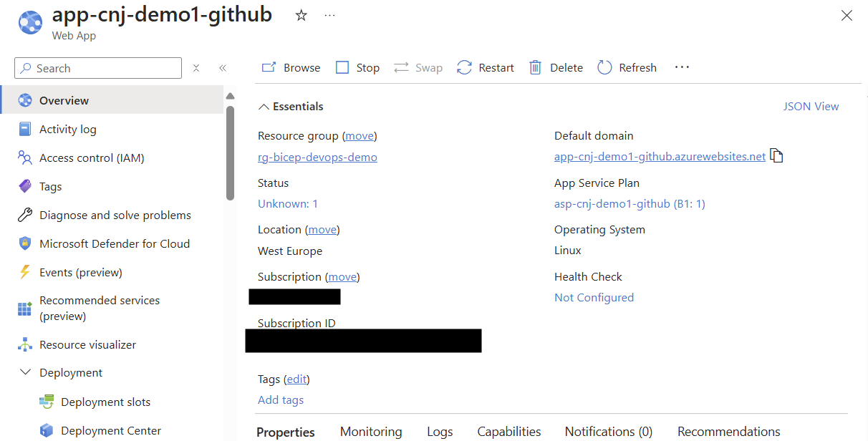This screenshot has height=441, width=868.
Task: Collapse the Essentials section
Action: click(291, 106)
